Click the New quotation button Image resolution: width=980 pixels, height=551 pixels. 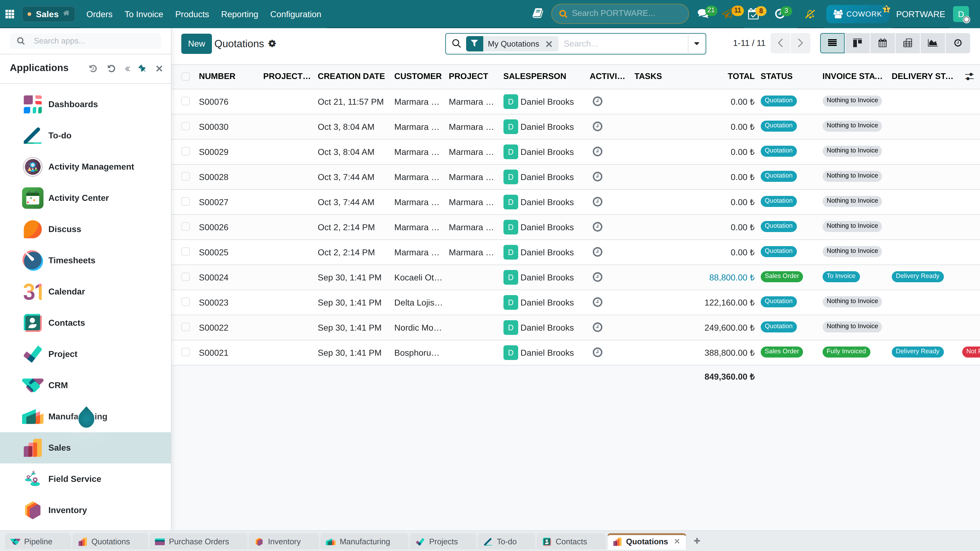pyautogui.click(x=196, y=44)
